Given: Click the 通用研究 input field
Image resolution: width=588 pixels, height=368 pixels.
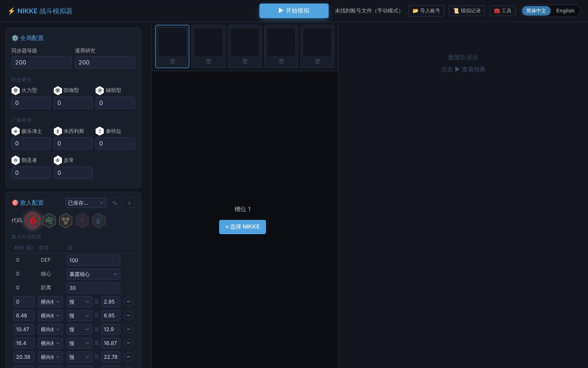Looking at the screenshot, I should tap(105, 63).
